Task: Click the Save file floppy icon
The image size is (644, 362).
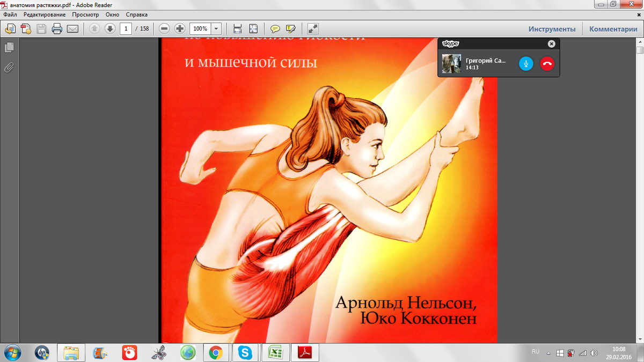Action: [41, 28]
